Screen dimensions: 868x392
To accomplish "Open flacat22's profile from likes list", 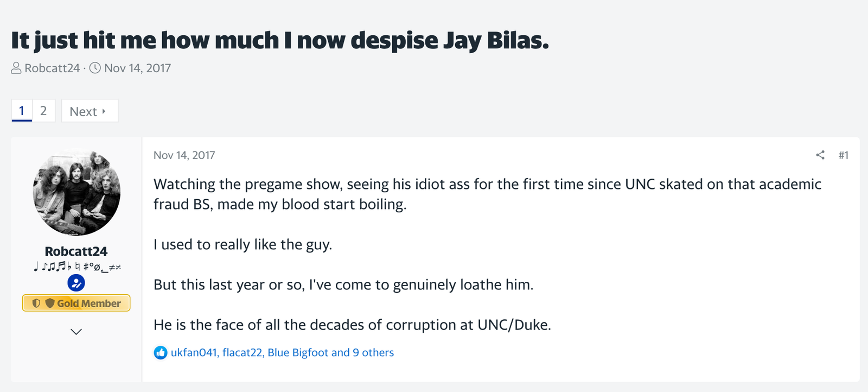I will click(242, 353).
